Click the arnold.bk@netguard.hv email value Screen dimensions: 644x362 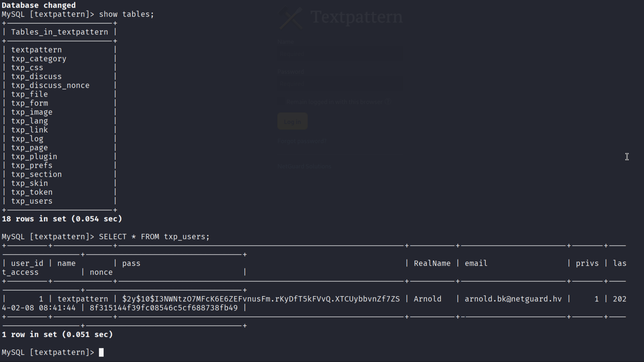tap(513, 299)
